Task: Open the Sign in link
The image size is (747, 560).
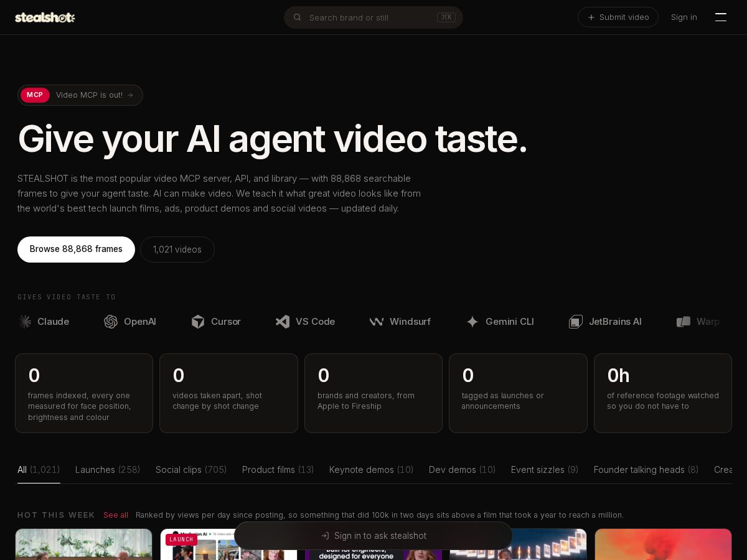Action: click(x=684, y=17)
